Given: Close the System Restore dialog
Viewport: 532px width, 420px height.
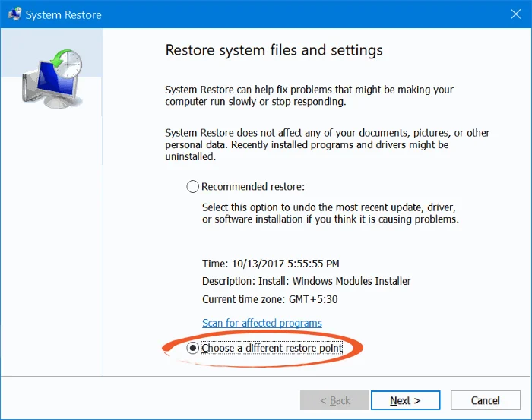Looking at the screenshot, I should click(x=516, y=14).
